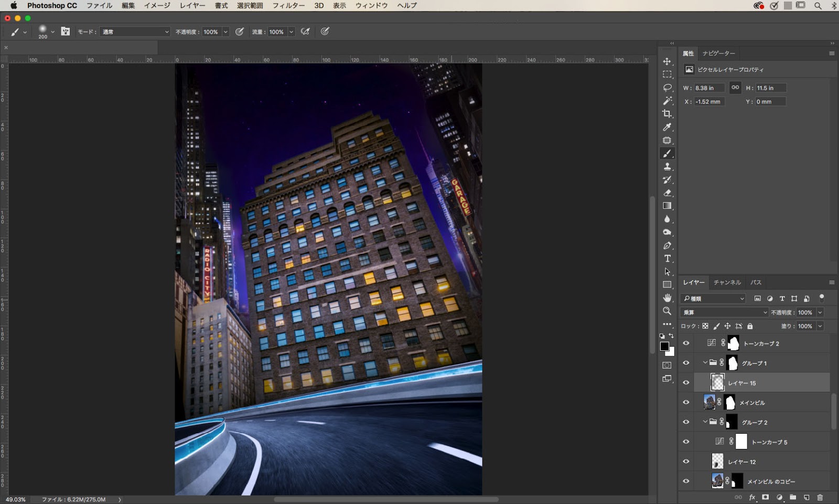This screenshot has height=504, width=839.
Task: Select the Hand tool
Action: [x=667, y=298]
